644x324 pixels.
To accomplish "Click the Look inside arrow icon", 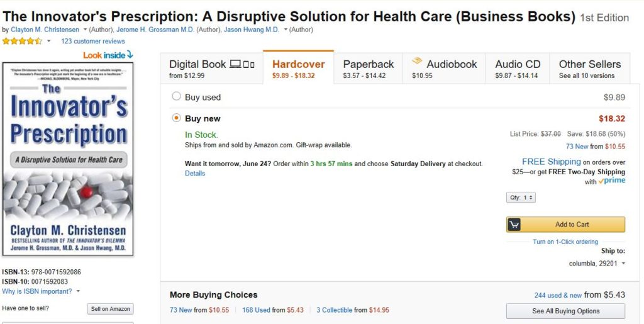I will (x=130, y=54).
